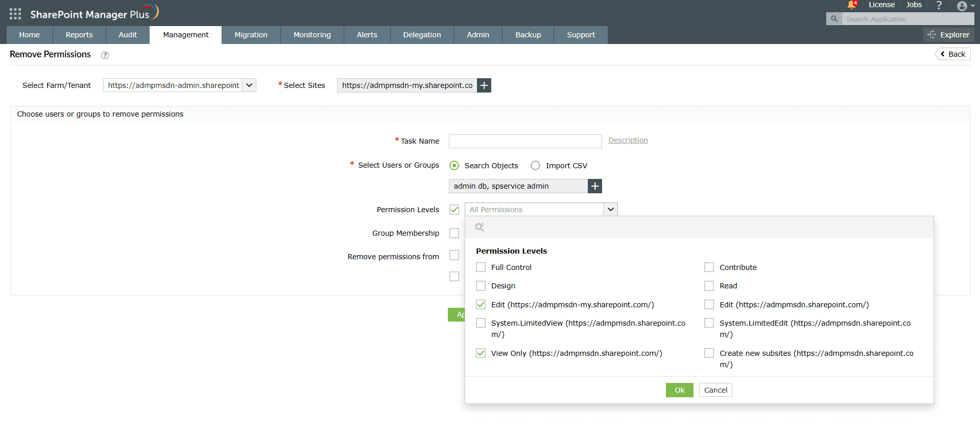Select the Import CSV radio button
The height and width of the screenshot is (431, 980).
[x=535, y=166]
